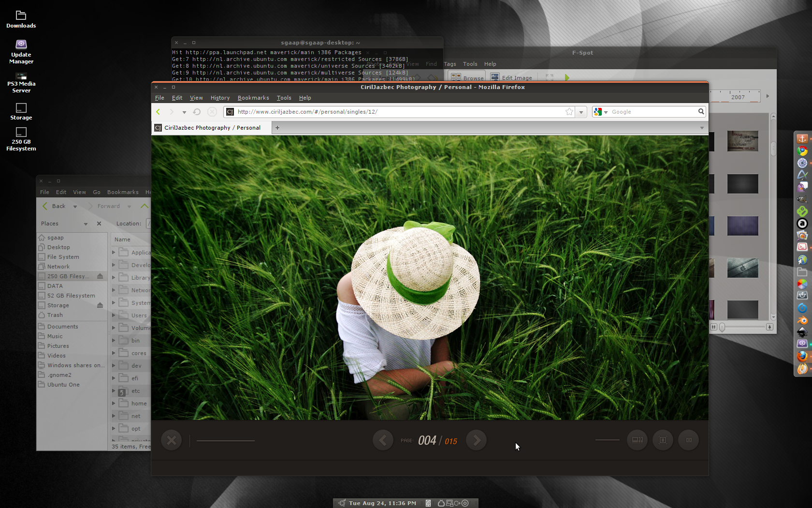Go up one folder in file manager

coord(144,206)
